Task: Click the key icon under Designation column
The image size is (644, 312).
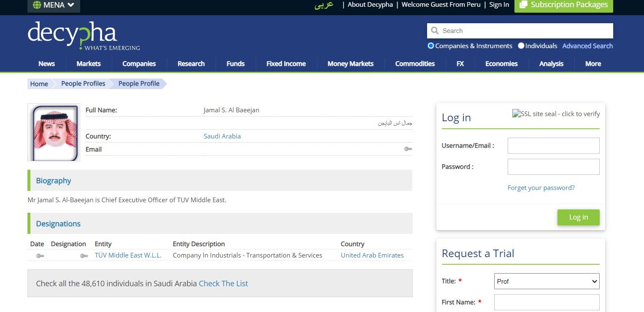Action: click(84, 256)
